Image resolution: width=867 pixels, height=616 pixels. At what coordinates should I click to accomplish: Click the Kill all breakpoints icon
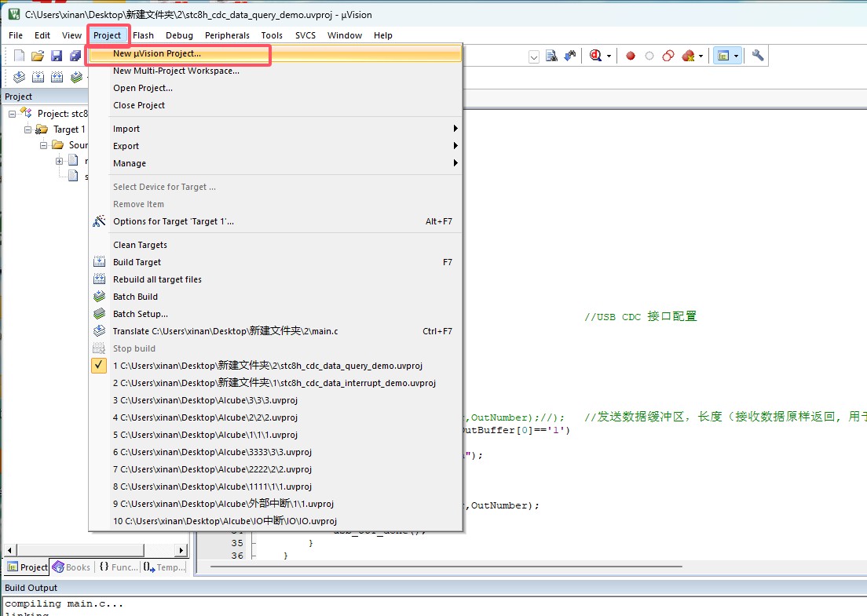point(689,56)
